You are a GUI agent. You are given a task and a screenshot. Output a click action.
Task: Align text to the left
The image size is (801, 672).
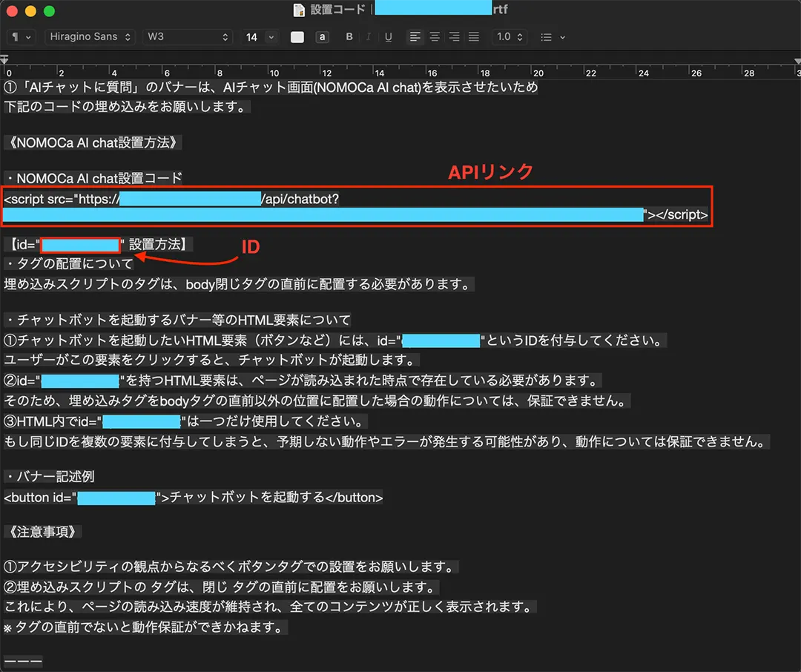(x=415, y=37)
